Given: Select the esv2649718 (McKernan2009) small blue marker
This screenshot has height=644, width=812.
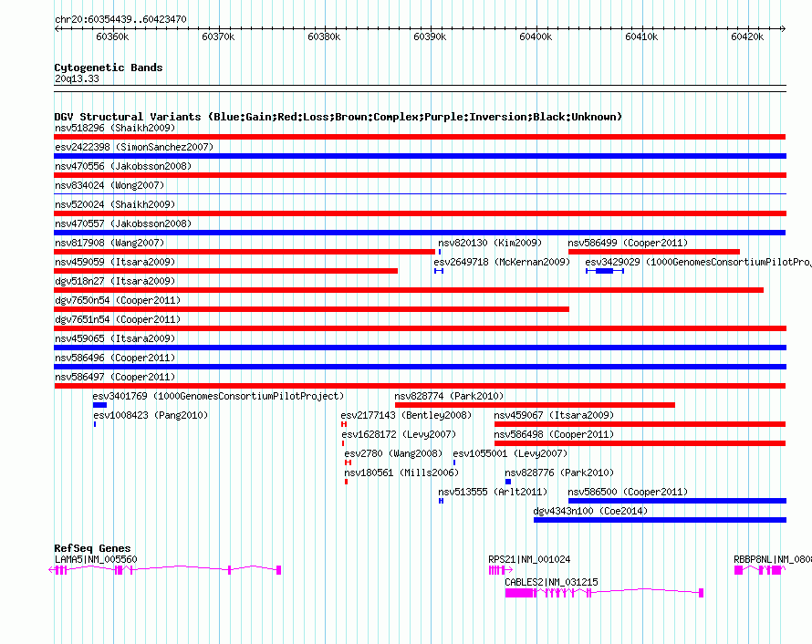Looking at the screenshot, I should (439, 271).
